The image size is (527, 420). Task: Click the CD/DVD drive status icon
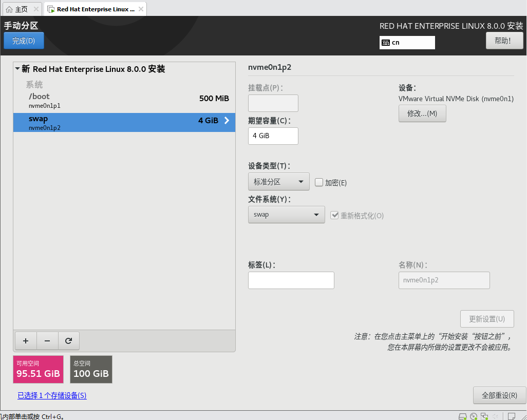[x=474, y=416]
